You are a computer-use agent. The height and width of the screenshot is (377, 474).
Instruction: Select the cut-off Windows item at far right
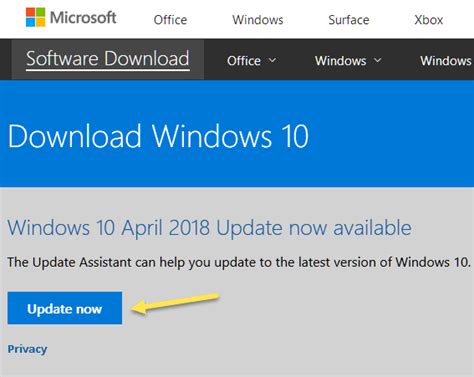(447, 61)
